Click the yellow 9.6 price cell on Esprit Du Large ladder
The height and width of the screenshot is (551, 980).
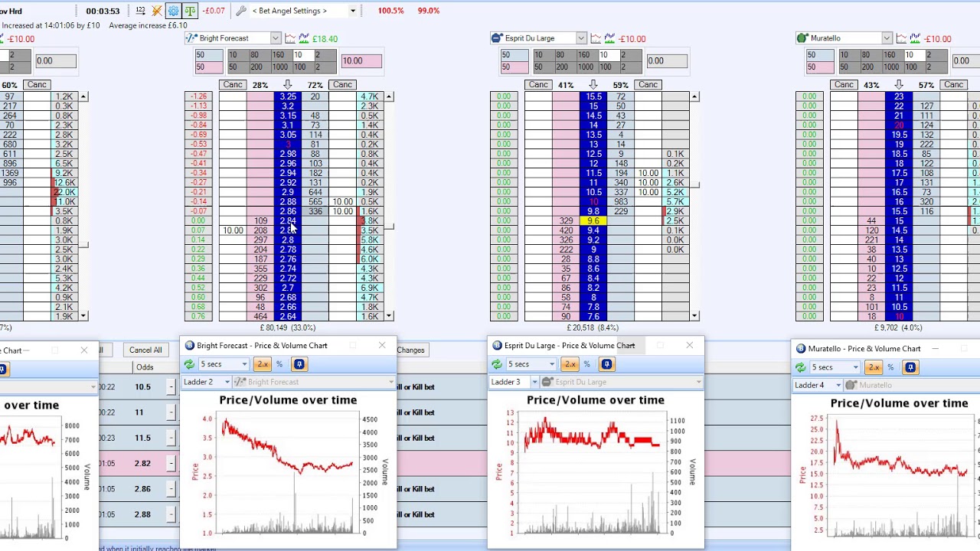pos(593,221)
